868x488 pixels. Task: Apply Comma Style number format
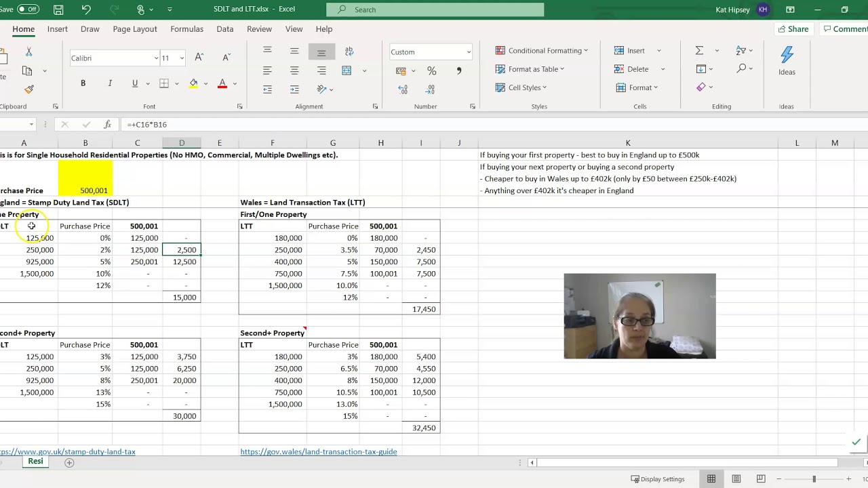coord(458,70)
